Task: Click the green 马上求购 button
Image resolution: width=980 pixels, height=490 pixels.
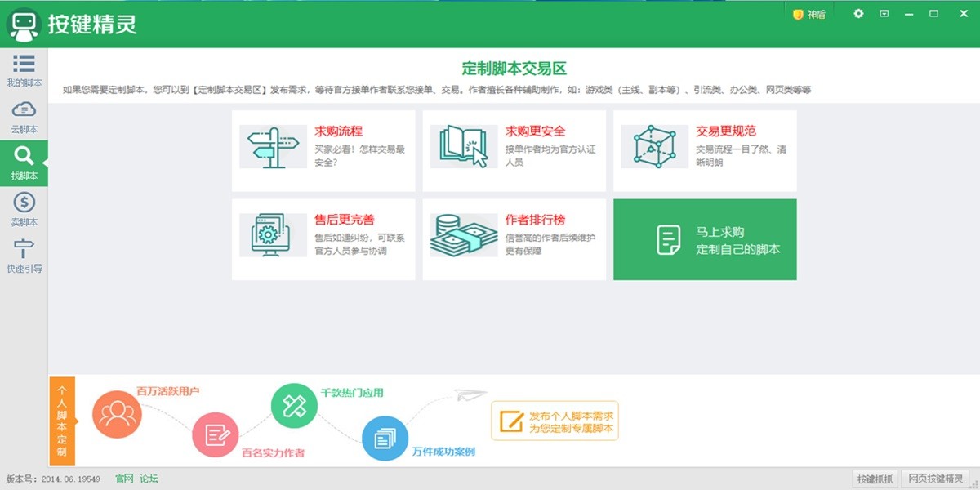Action: [705, 238]
